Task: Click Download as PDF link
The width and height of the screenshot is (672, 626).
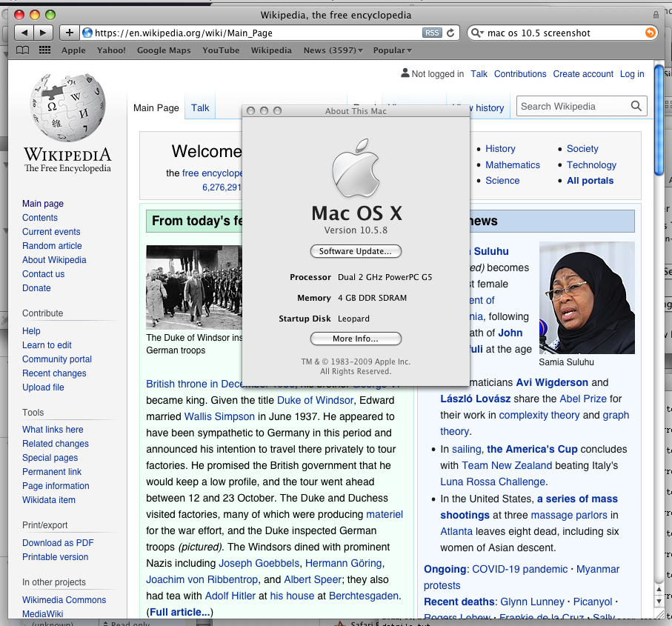Action: [58, 543]
